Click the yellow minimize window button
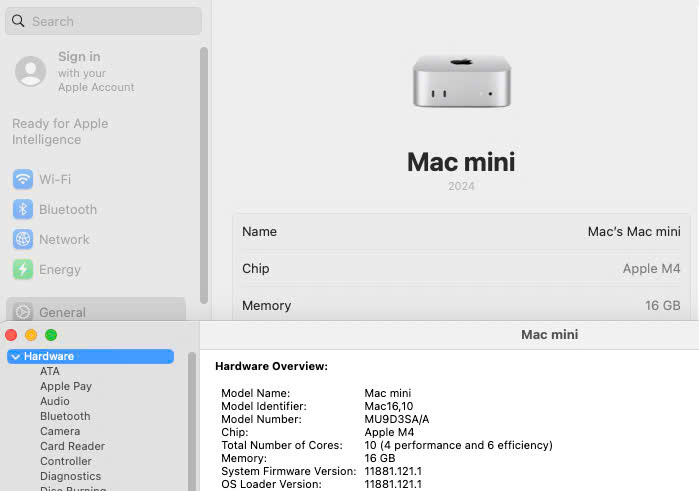699x491 pixels. point(31,335)
